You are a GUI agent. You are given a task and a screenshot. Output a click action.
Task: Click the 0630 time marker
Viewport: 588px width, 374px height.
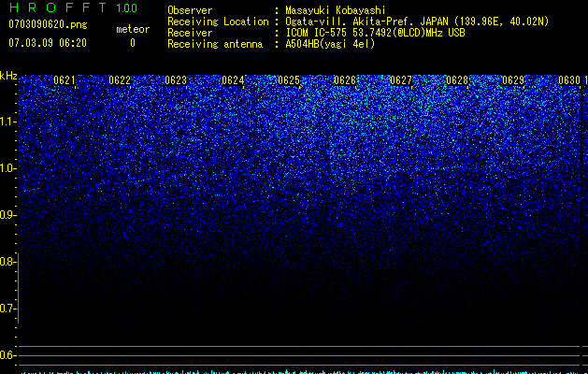tap(569, 80)
